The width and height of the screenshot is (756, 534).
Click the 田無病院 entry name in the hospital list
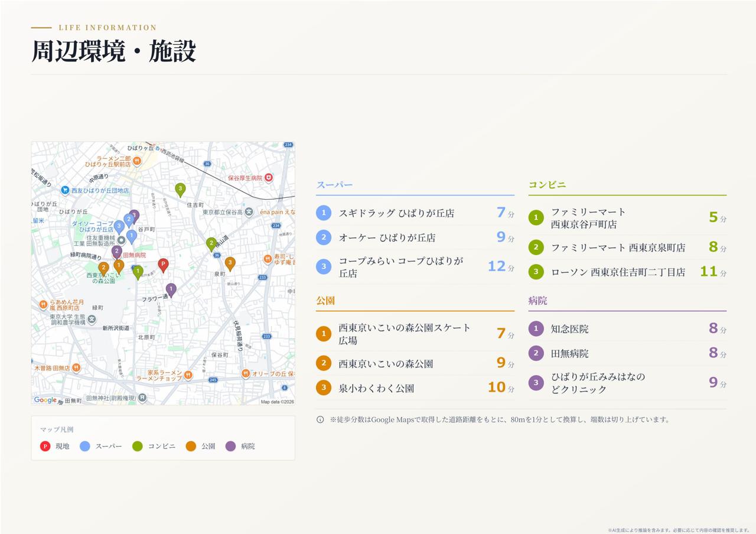[570, 354]
